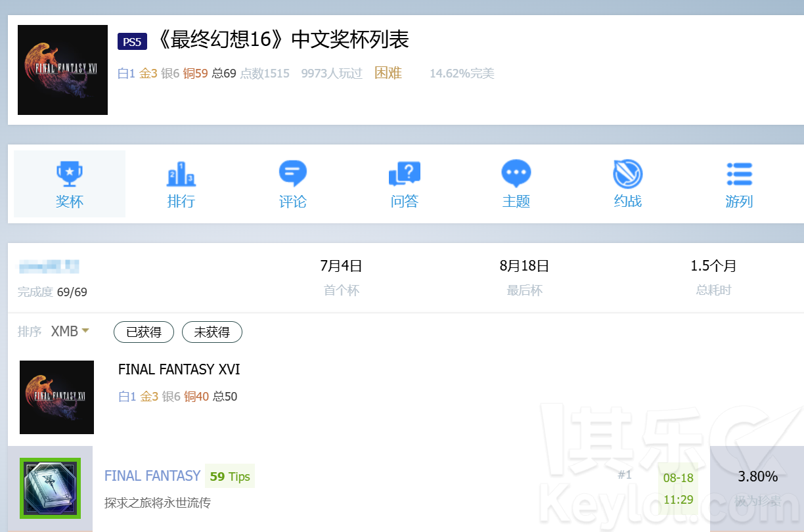Filter by 未获得 unearned trophies
Viewport: 804px width, 532px height.
pyautogui.click(x=212, y=332)
